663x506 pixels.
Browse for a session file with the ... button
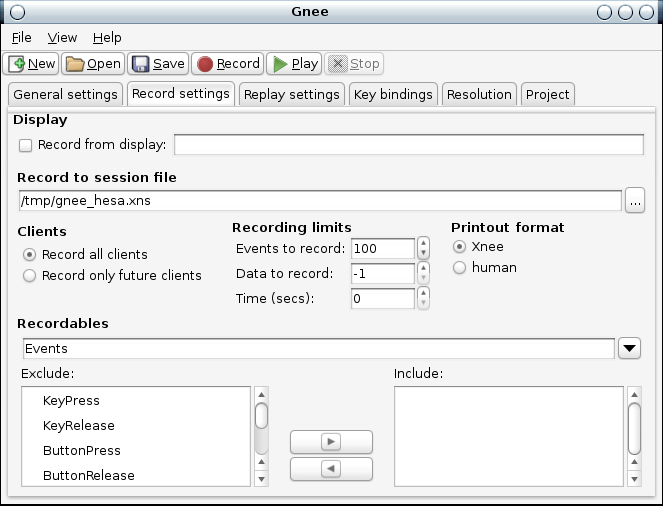635,200
